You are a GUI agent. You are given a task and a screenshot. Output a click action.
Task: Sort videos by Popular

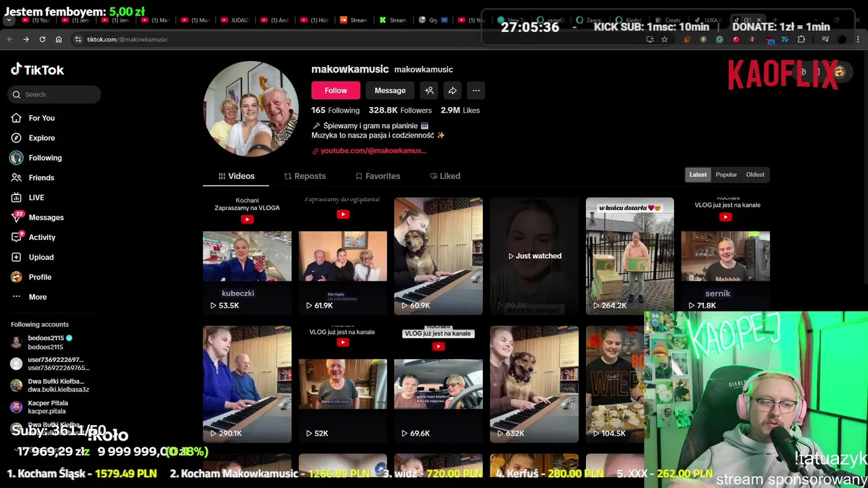pyautogui.click(x=726, y=175)
